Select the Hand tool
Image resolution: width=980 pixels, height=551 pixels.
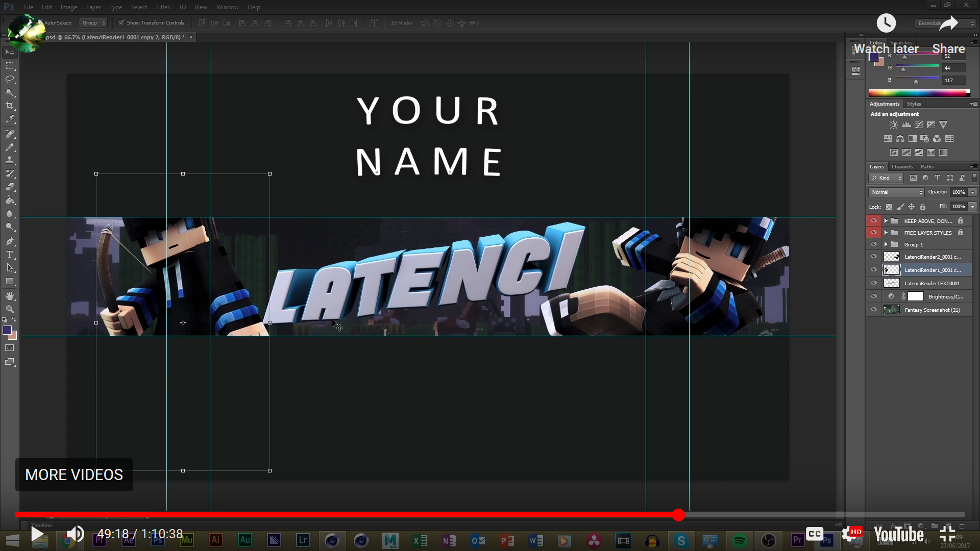10,296
